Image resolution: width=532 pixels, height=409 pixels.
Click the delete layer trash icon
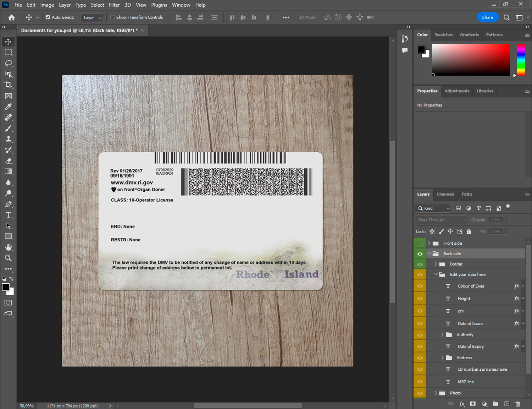517,404
